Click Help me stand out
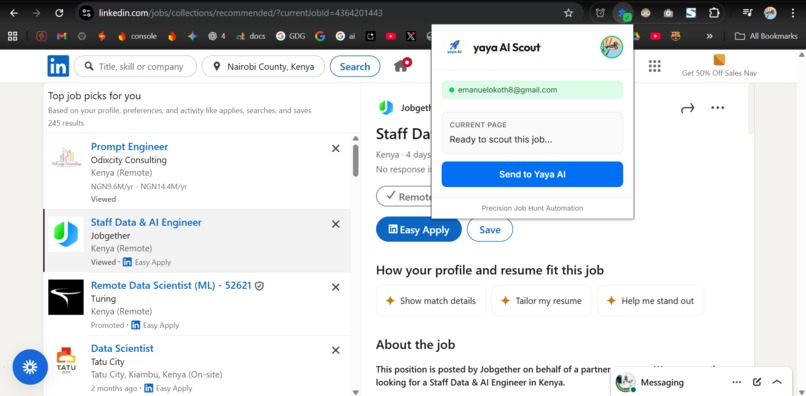Viewport: 806px width, 396px height. click(650, 301)
